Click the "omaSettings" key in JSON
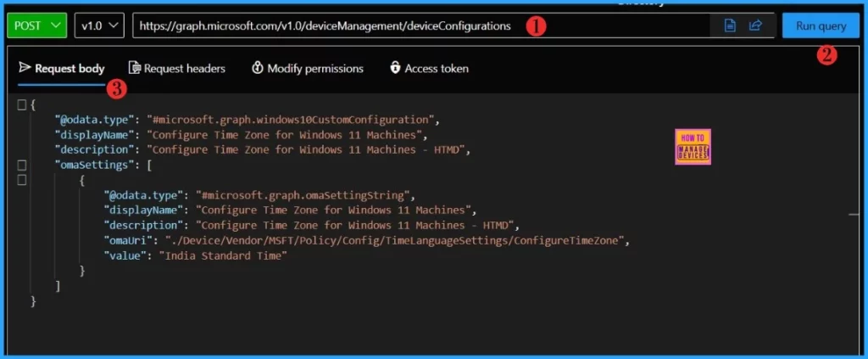Image resolution: width=868 pixels, height=359 pixels. [93, 165]
